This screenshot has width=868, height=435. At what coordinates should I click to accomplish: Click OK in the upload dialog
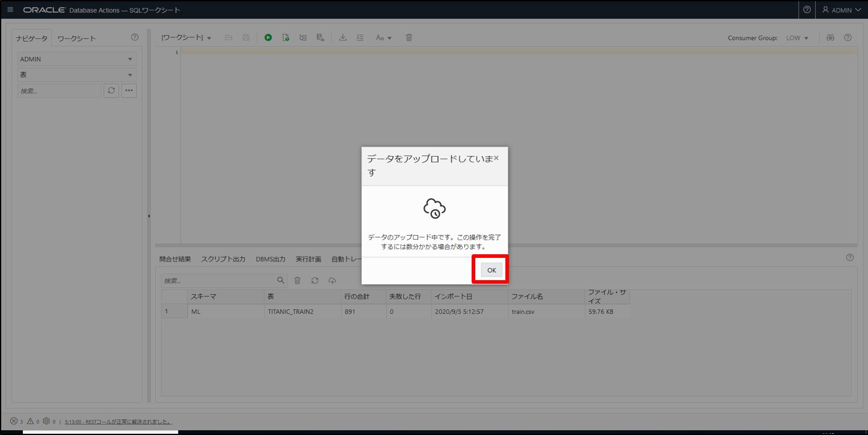491,270
